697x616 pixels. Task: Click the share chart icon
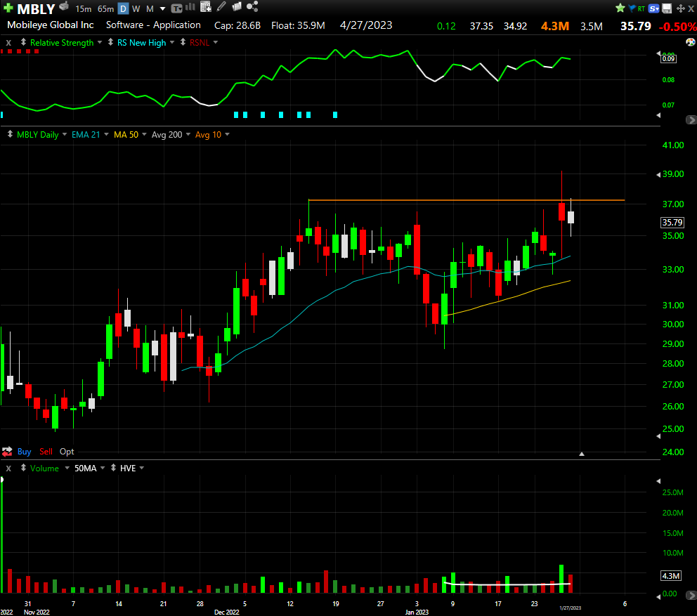(252, 6)
